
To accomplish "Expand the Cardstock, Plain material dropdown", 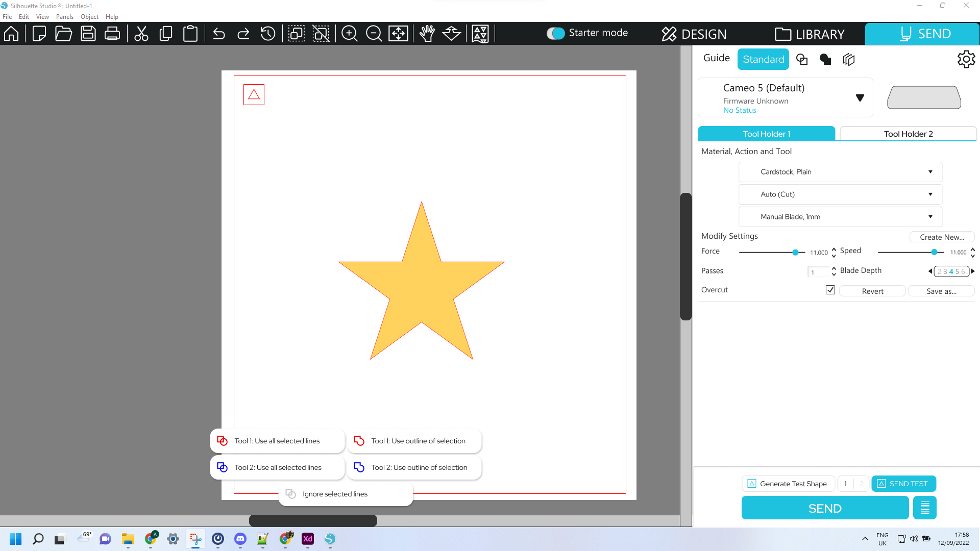I will [840, 172].
